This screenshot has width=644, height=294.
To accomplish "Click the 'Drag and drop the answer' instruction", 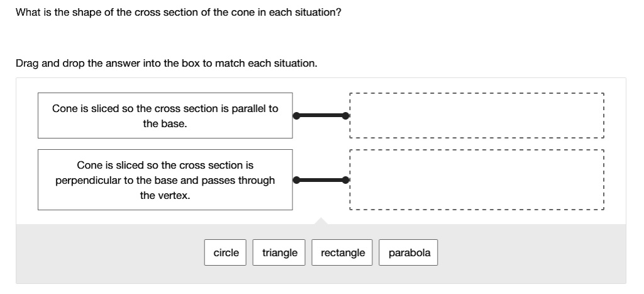I will (166, 64).
